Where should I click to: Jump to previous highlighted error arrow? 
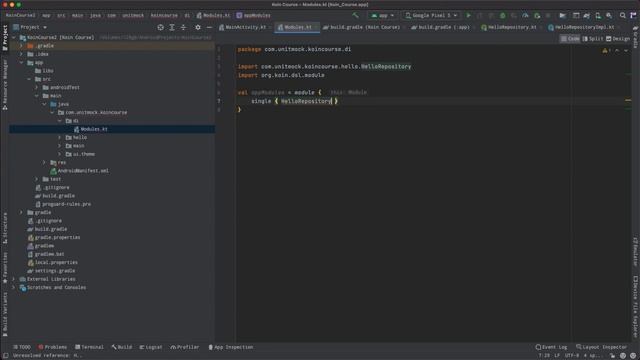[617, 51]
